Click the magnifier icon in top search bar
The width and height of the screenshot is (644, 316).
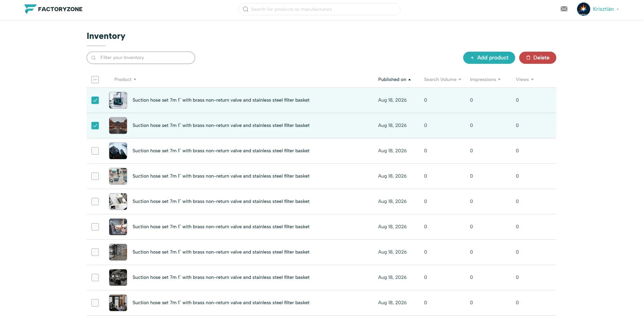pos(246,9)
